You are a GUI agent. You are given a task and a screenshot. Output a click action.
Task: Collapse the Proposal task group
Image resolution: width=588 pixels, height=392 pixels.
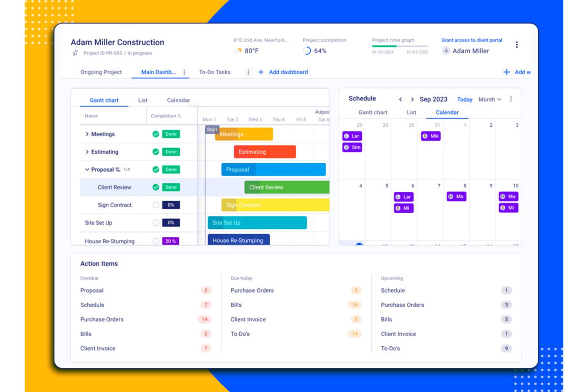87,170
